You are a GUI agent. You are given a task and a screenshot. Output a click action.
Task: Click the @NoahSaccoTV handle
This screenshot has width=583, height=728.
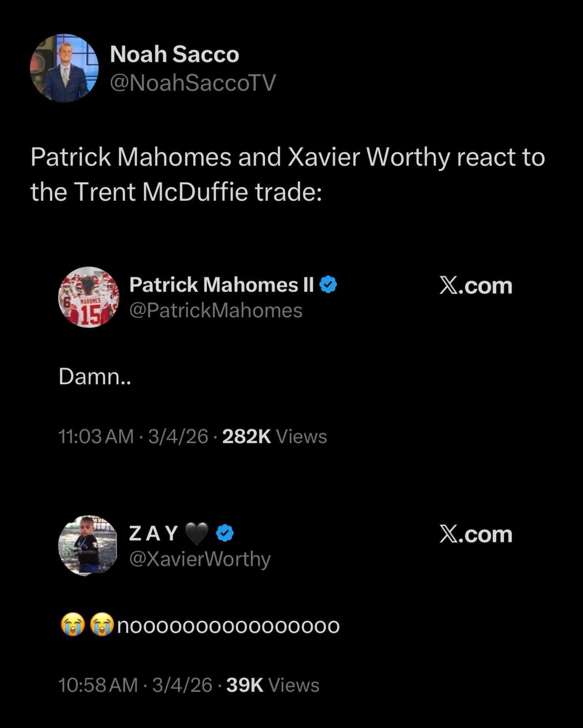click(193, 83)
